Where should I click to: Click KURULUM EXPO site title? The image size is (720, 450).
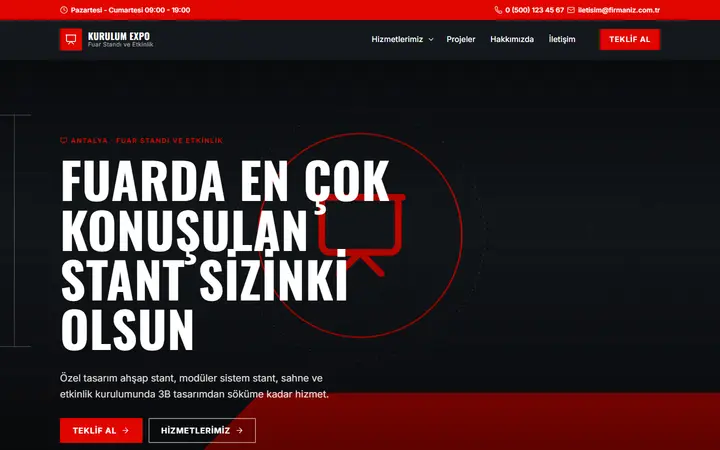tap(118, 36)
